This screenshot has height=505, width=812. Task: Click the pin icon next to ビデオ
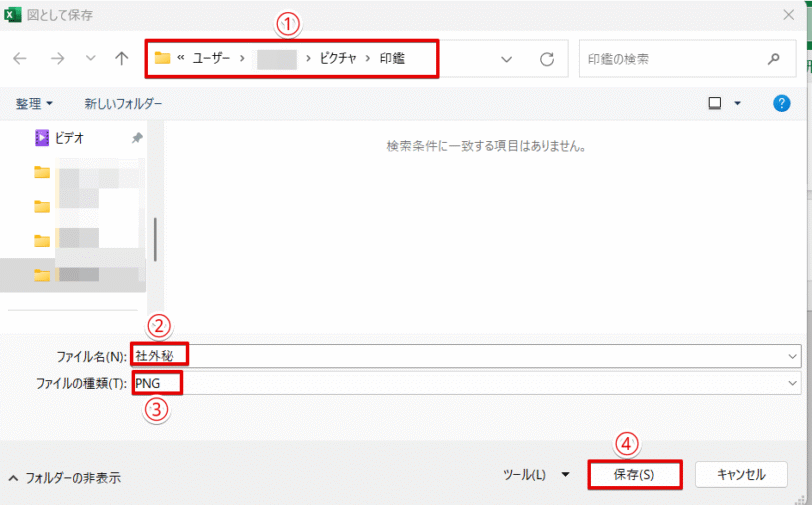(137, 138)
